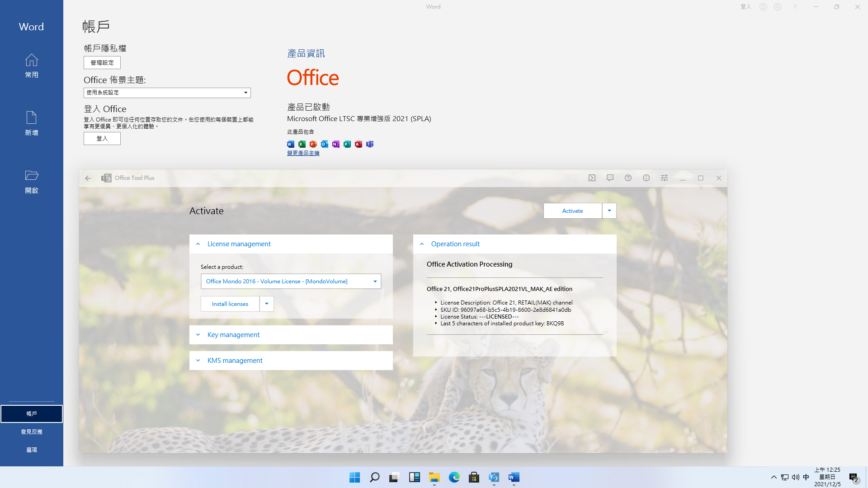Show hidden tray icons chevron
868x488 pixels.
(774, 477)
